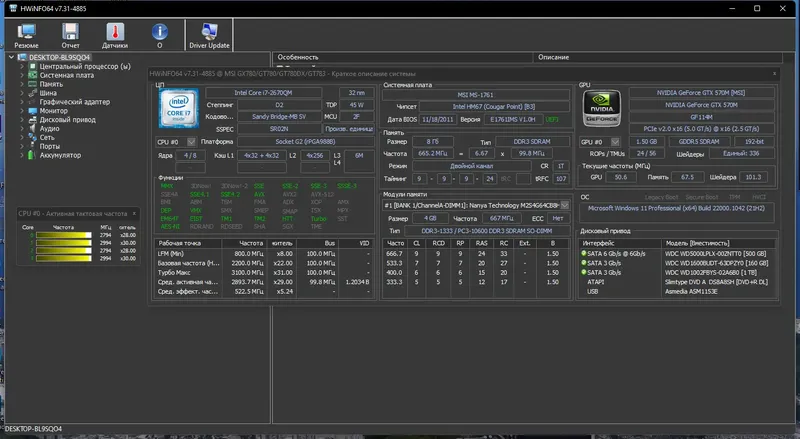Click the Шина tree node icon

click(33, 93)
